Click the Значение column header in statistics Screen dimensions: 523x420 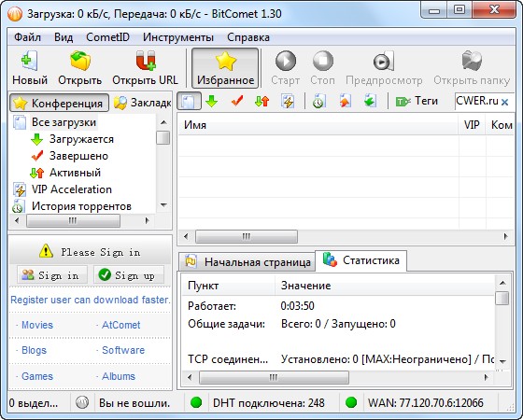coord(385,286)
